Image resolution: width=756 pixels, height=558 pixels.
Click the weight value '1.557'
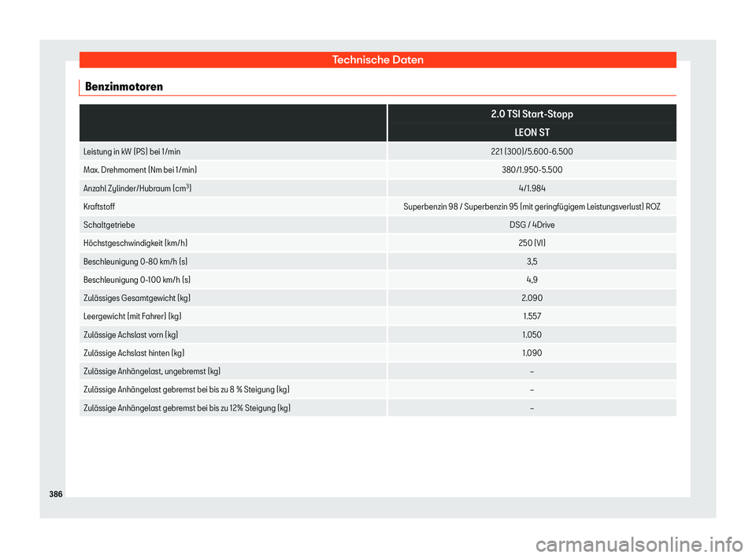[x=532, y=317]
